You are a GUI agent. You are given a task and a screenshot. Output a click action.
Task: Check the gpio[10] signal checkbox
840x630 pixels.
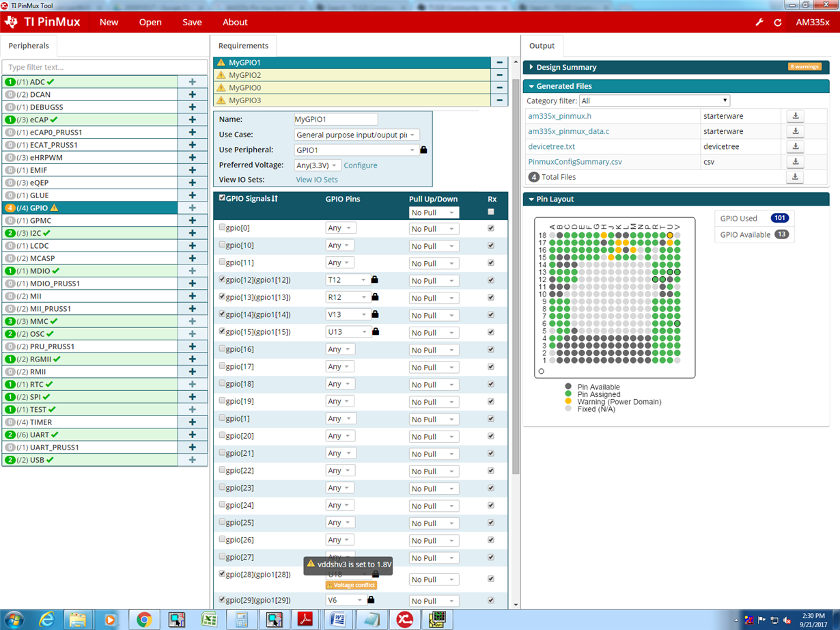coord(222,245)
